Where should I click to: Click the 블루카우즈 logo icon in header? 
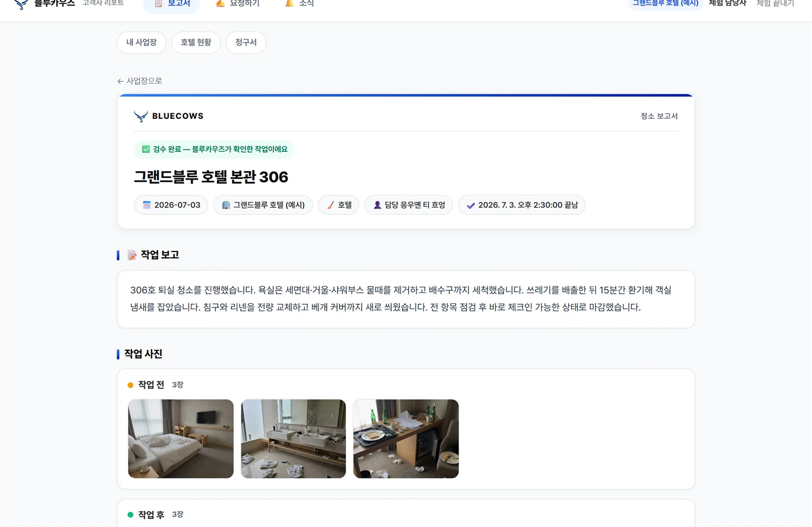(21, 4)
